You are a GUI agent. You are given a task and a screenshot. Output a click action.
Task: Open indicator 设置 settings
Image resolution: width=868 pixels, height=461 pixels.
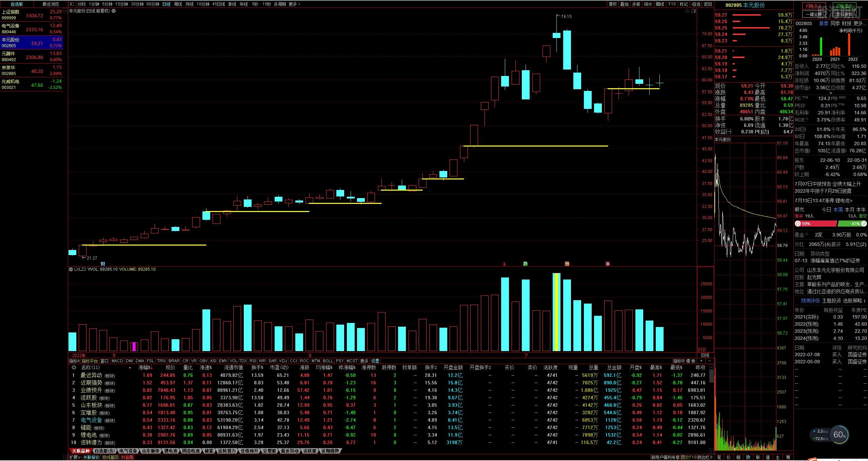click(x=375, y=361)
